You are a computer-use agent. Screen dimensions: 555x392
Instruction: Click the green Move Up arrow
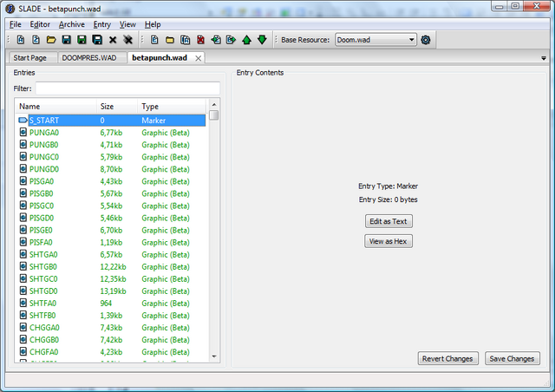pyautogui.click(x=246, y=40)
